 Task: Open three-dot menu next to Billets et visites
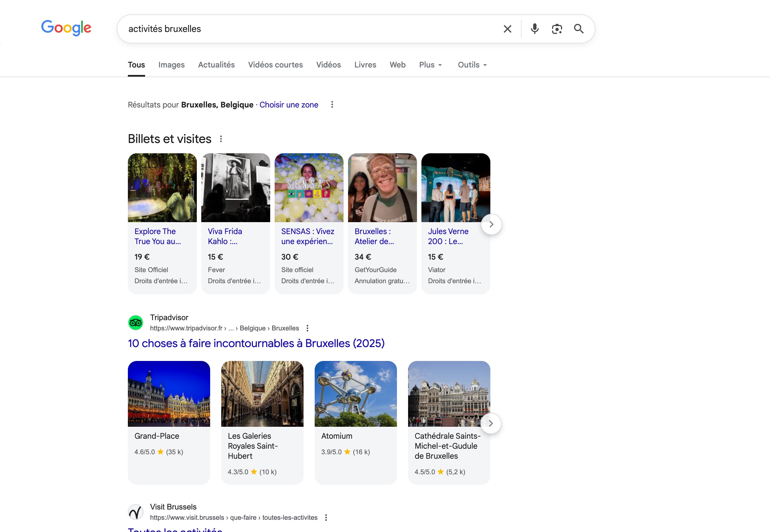pyautogui.click(x=221, y=139)
